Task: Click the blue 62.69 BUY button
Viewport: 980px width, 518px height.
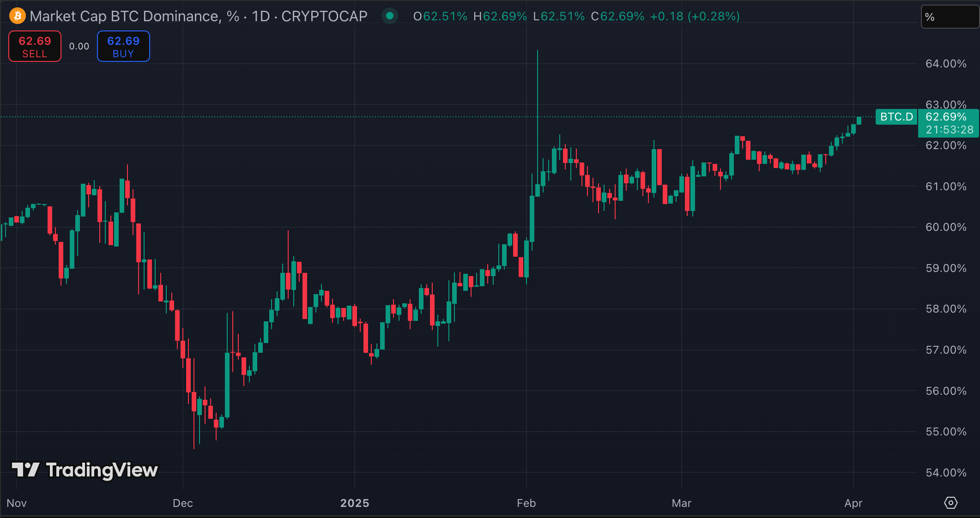Action: click(123, 46)
